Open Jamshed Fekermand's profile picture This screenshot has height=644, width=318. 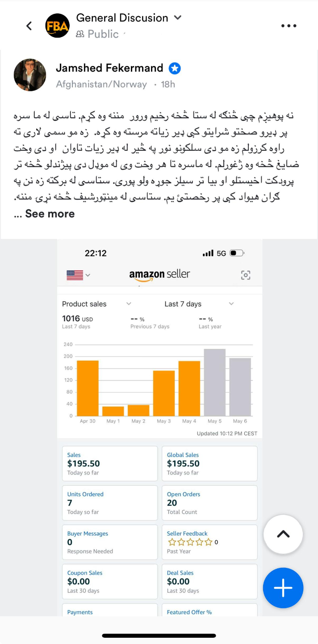(x=30, y=75)
